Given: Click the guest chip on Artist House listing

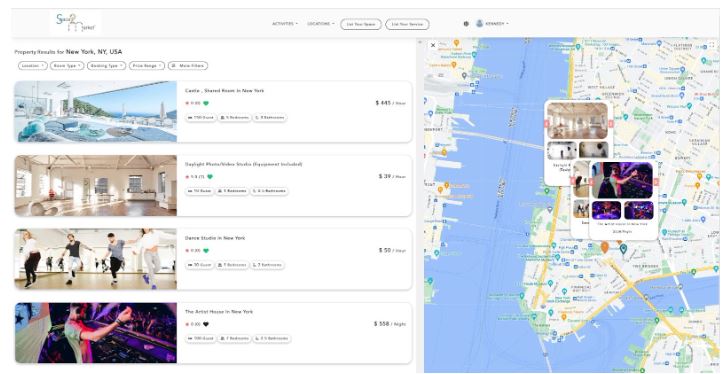Looking at the screenshot, I should (x=200, y=338).
